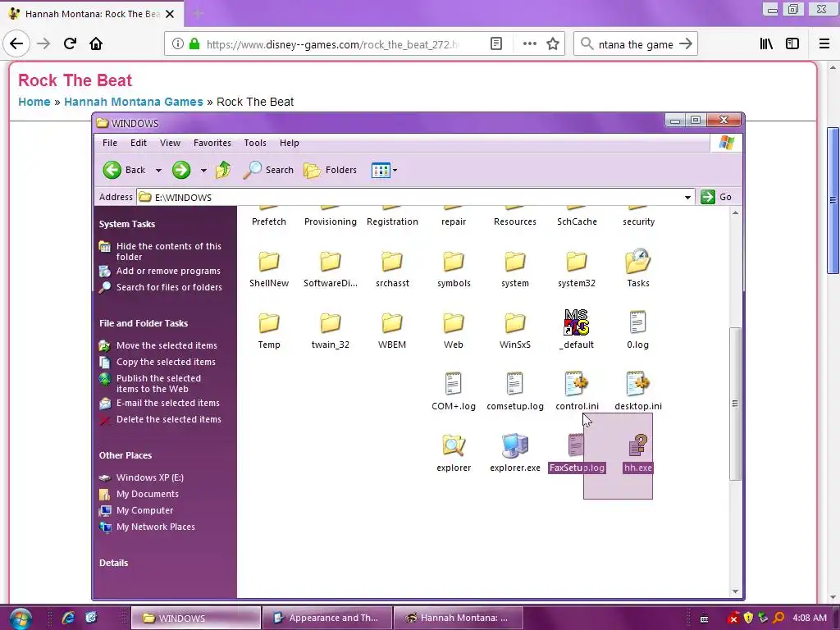
Task: Open the Address bar dropdown in Explorer
Action: click(x=688, y=197)
